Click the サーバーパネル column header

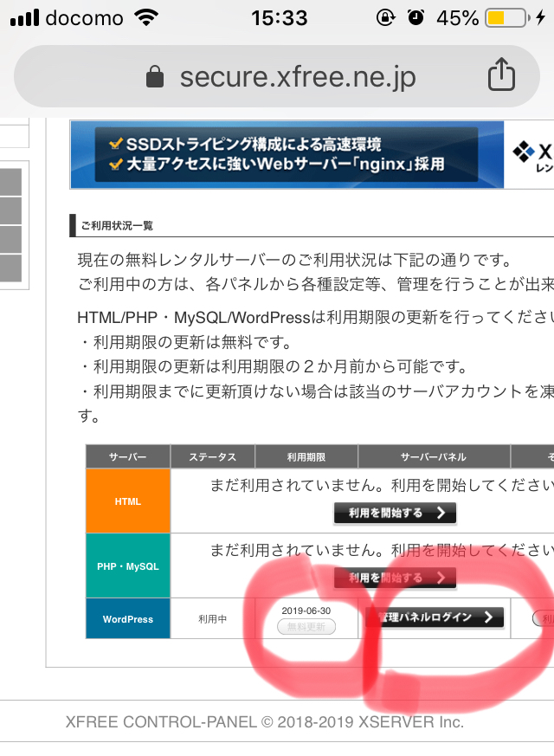(434, 456)
